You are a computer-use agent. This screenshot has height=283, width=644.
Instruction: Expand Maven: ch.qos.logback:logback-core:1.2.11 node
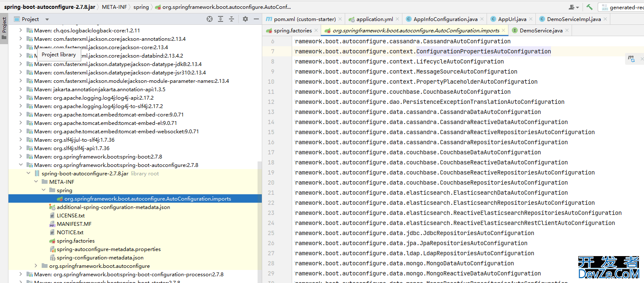coord(21,31)
